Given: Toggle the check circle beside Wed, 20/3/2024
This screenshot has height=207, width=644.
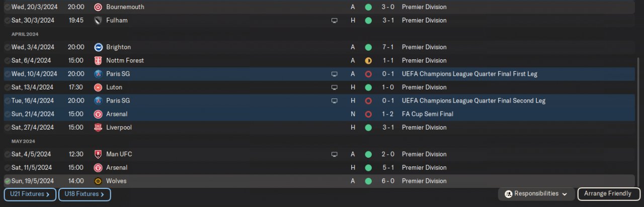Looking at the screenshot, I should pos(7,7).
